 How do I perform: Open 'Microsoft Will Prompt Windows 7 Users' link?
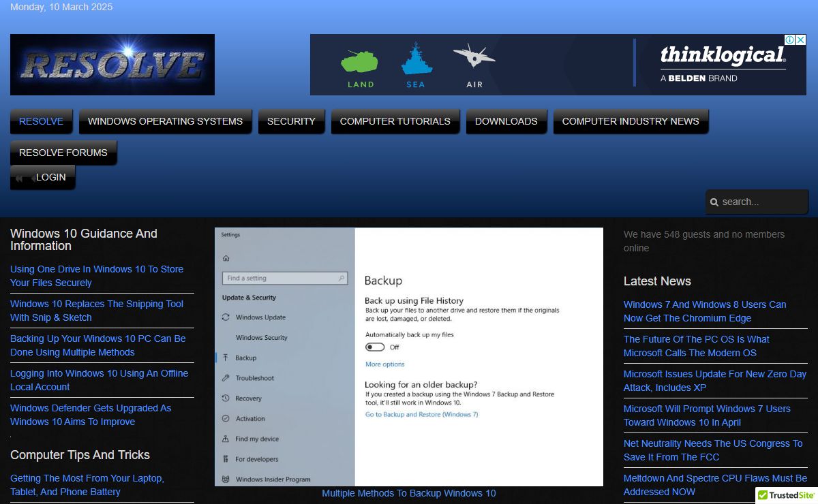[x=707, y=415]
